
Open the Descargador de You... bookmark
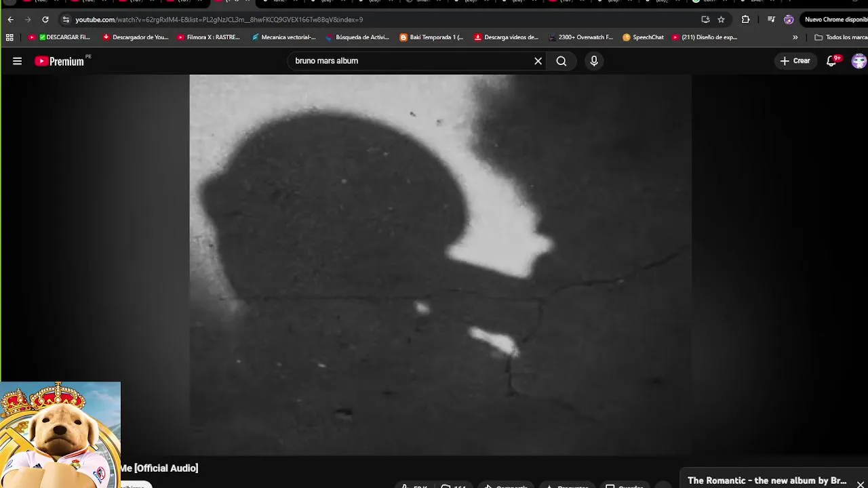click(135, 37)
